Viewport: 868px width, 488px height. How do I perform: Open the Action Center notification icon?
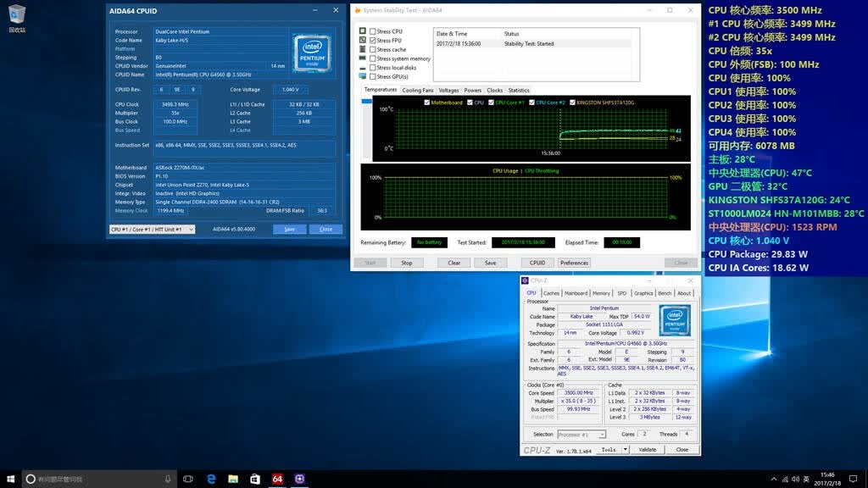tap(853, 479)
